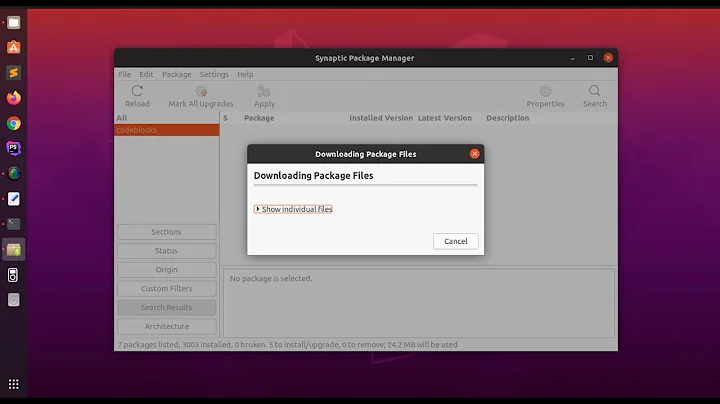720x404 pixels.
Task: Open Files in the Ubuntu dock
Action: 14,22
